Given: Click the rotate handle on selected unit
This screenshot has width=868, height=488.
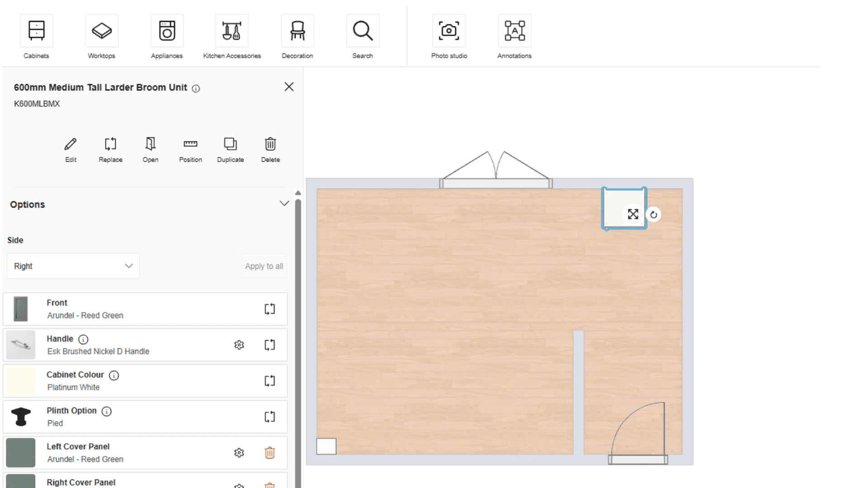Looking at the screenshot, I should coord(654,215).
